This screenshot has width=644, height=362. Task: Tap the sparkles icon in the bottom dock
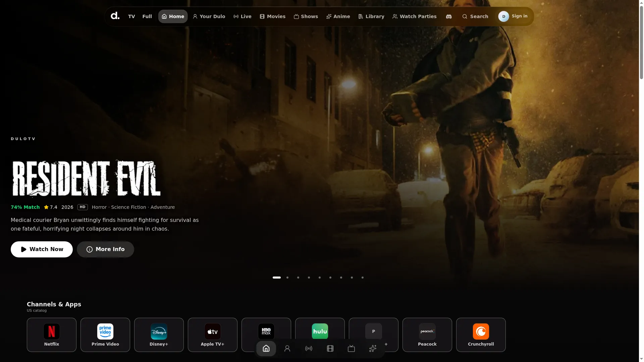point(373,349)
